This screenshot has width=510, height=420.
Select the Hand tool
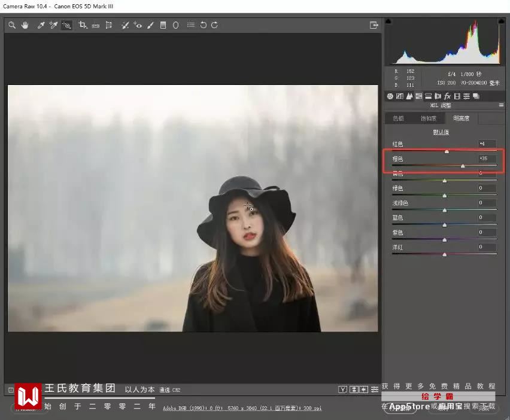25,25
